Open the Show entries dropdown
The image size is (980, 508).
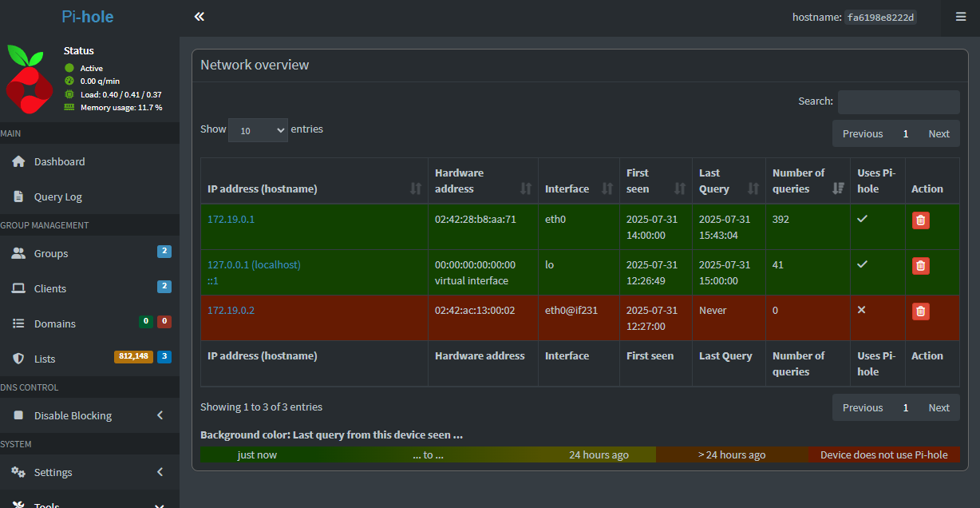(x=258, y=130)
